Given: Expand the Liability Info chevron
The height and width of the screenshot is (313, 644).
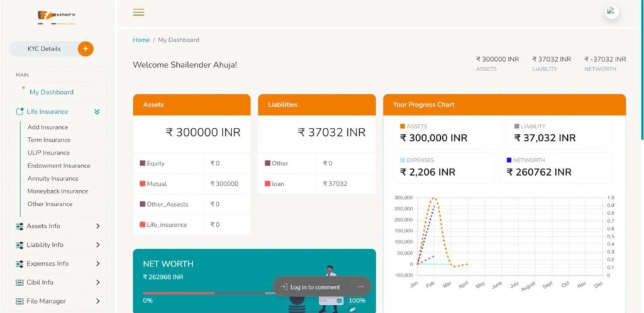Looking at the screenshot, I should pyautogui.click(x=97, y=245).
